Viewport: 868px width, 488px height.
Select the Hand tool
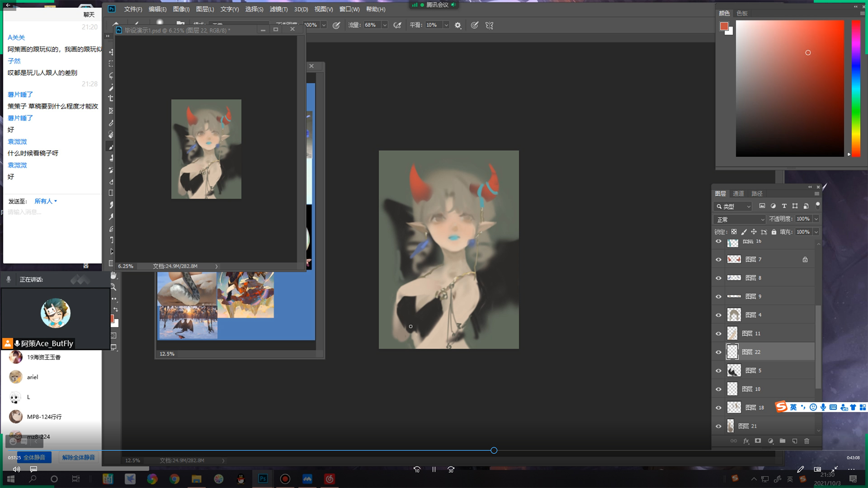click(x=113, y=275)
